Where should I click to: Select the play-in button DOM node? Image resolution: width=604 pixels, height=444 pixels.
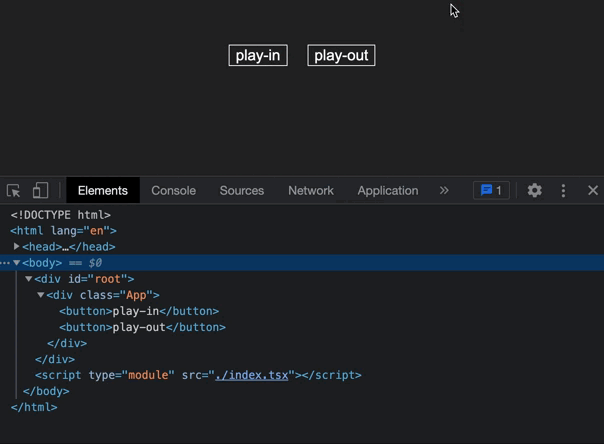pyautogui.click(x=139, y=311)
